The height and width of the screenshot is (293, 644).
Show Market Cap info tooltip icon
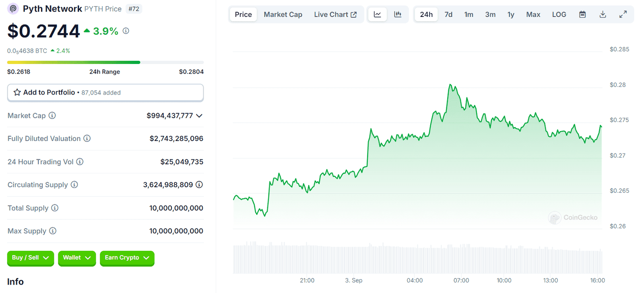(x=52, y=116)
